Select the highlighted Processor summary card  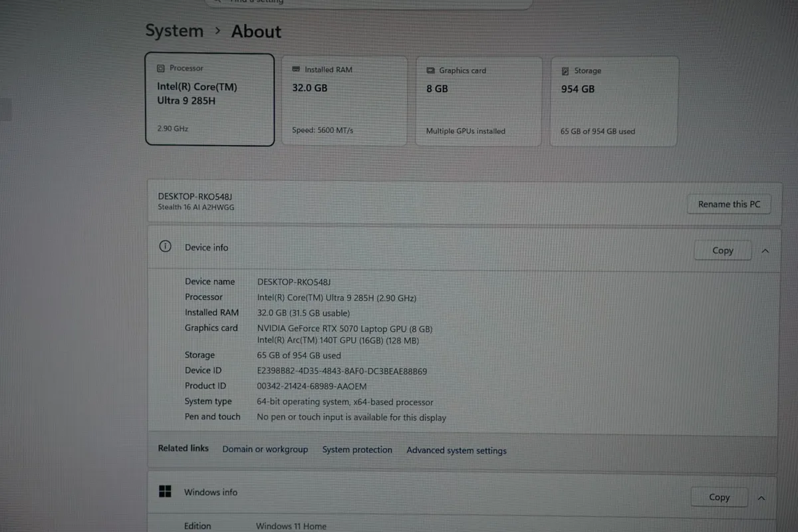coord(209,99)
